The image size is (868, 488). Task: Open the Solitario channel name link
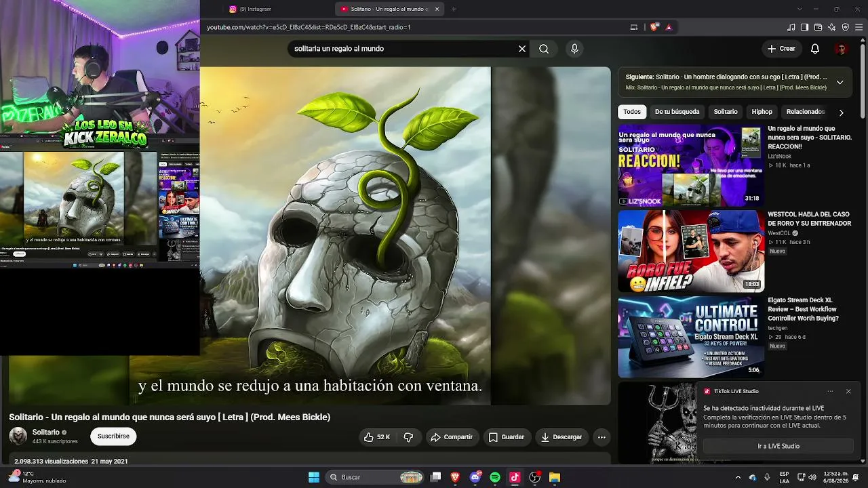point(46,432)
